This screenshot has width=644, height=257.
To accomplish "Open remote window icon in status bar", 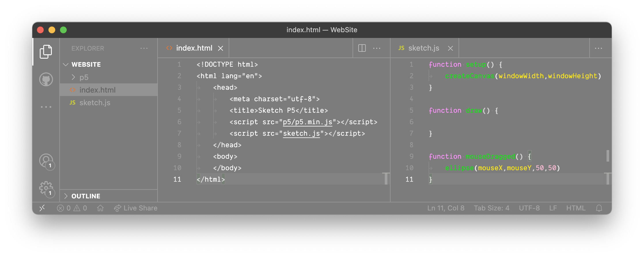I will click(42, 208).
